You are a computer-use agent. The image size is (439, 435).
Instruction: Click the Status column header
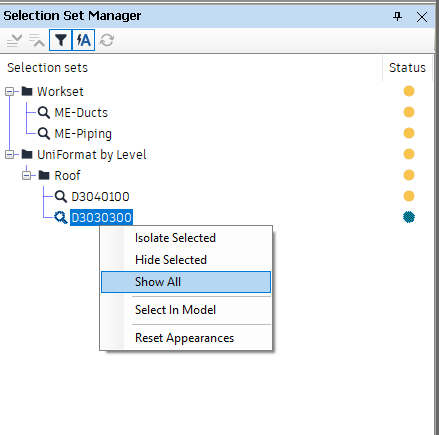point(407,68)
